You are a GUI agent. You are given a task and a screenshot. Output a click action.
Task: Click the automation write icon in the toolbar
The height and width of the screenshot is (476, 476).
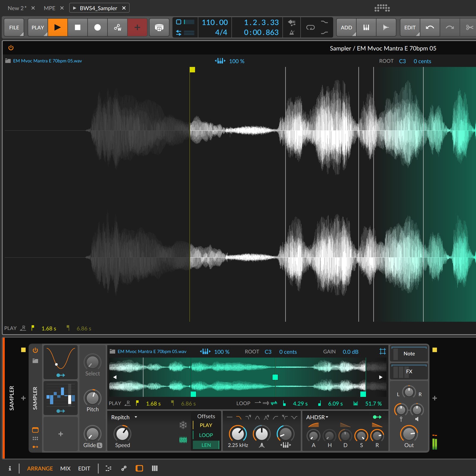[x=117, y=27]
